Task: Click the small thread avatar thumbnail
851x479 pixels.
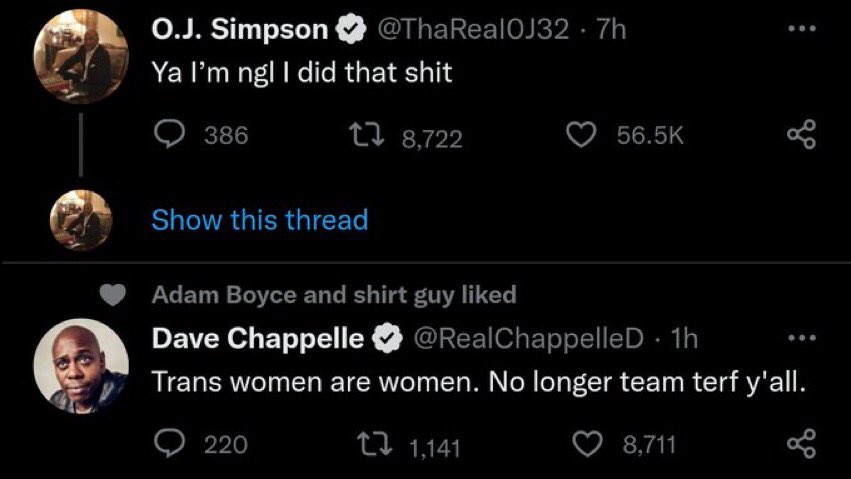Action: click(80, 220)
